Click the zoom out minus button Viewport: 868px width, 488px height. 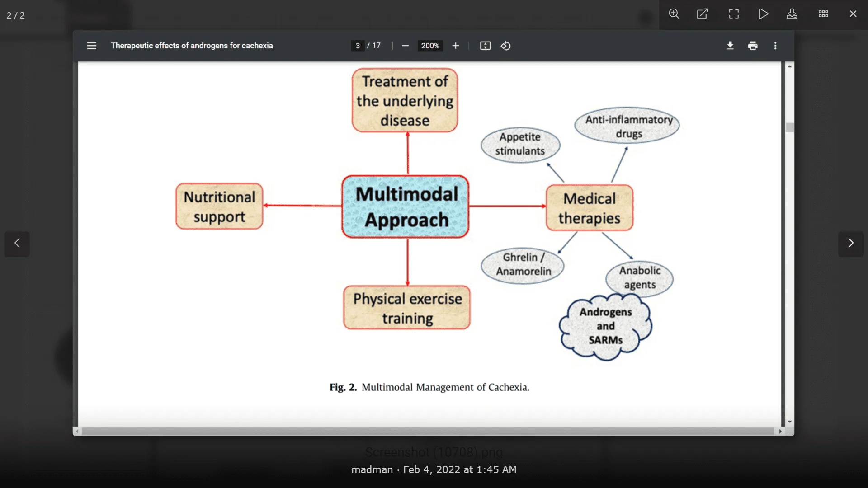pyautogui.click(x=406, y=46)
